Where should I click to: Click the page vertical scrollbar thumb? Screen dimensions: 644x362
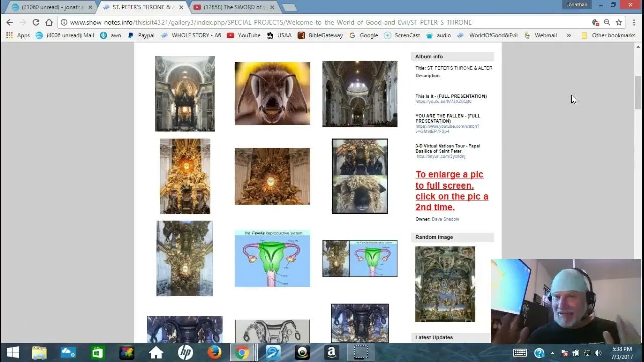coord(639,92)
